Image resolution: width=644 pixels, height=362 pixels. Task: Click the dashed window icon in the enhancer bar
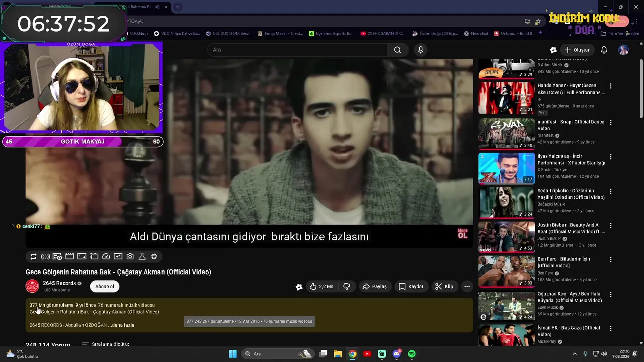click(x=94, y=256)
